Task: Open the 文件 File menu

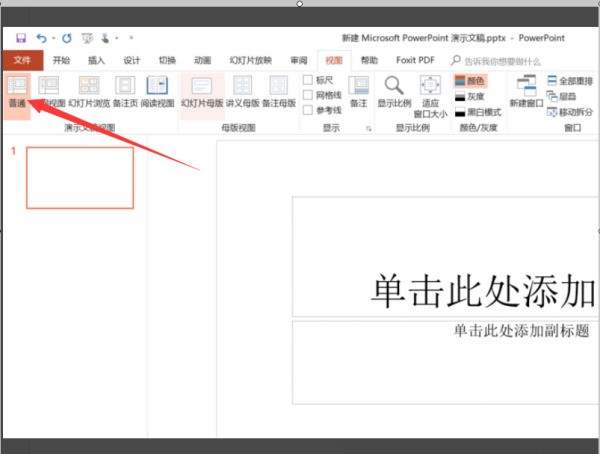Action: [22, 60]
